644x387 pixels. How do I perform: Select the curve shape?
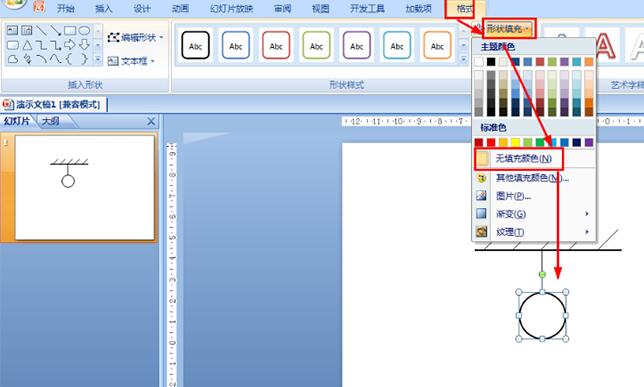pos(55,59)
